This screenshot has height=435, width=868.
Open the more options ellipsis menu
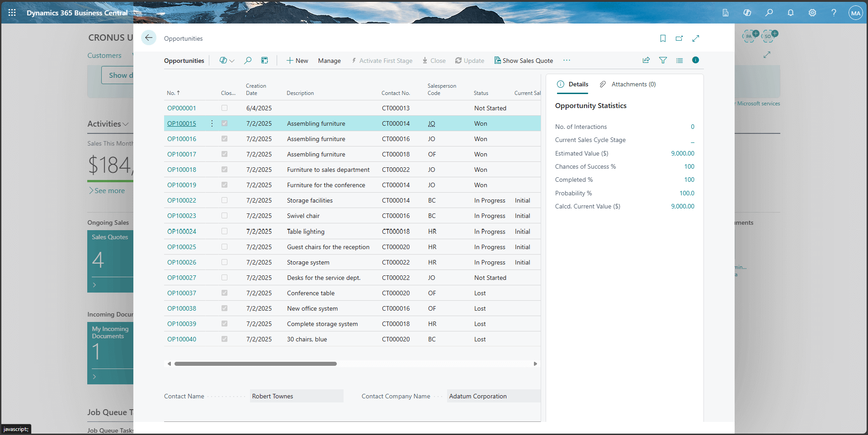click(x=566, y=60)
